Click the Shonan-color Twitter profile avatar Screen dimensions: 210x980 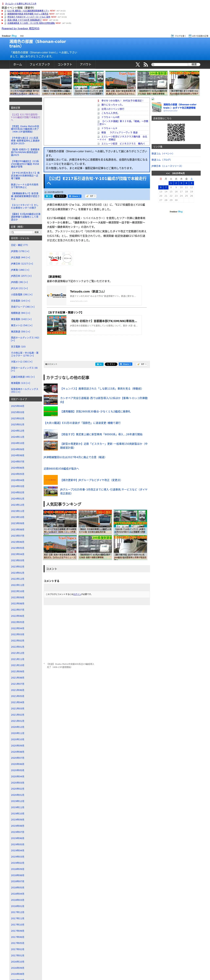pyautogui.click(x=157, y=107)
